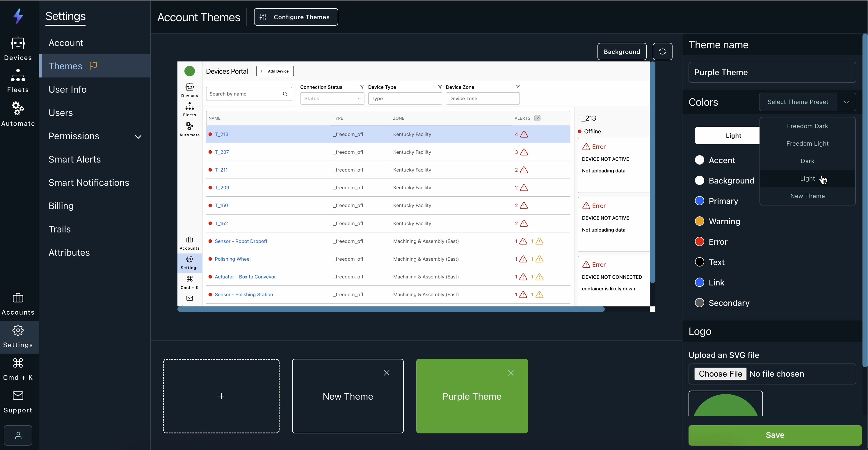Image resolution: width=868 pixels, height=450 pixels.
Task: Open the Fleets section icon
Action: [18, 80]
